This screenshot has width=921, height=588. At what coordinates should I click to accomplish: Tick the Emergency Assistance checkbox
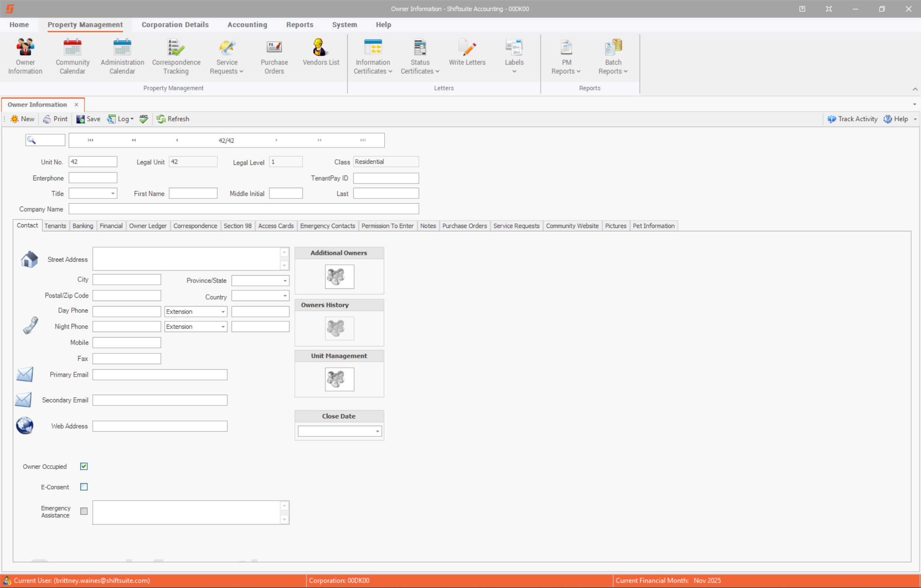84,511
